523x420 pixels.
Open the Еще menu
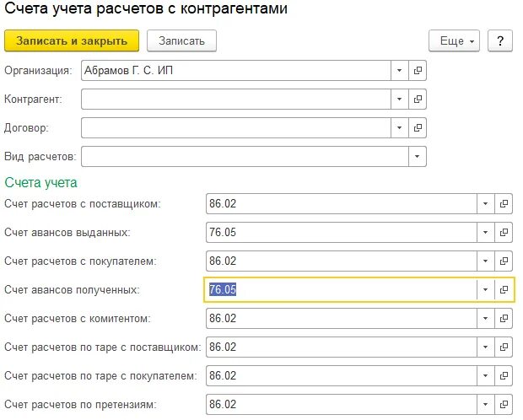coord(454,40)
